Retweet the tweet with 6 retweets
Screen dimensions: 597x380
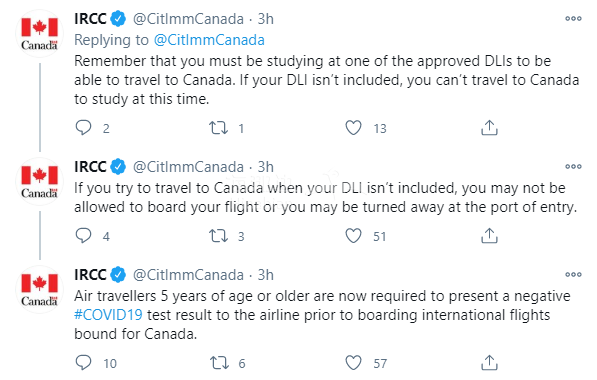pos(219,363)
